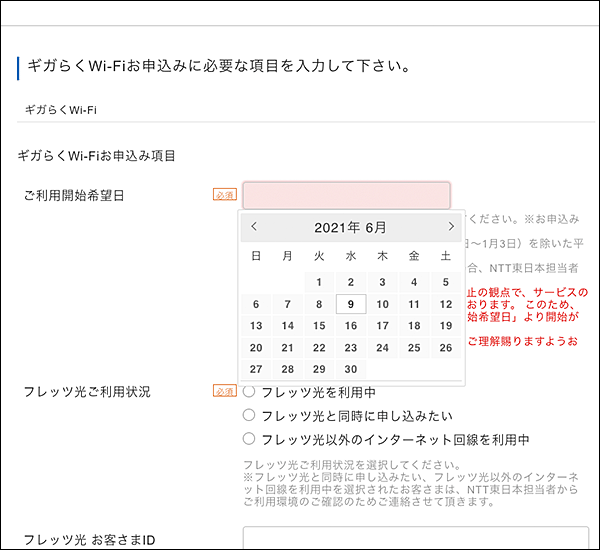600x550 pixels.
Task: Click the 必須 badge beside ご利用開始希望日
Action: pos(225,194)
